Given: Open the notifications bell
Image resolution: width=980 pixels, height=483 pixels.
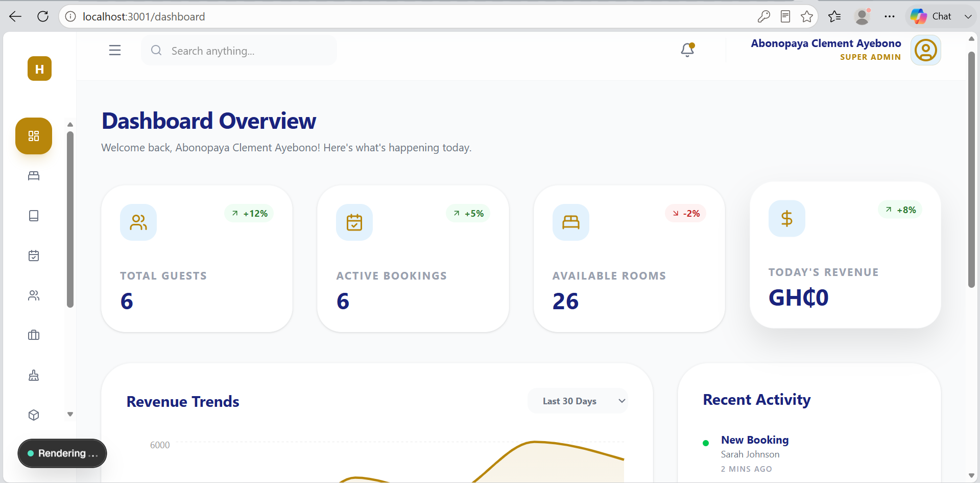Looking at the screenshot, I should click(x=687, y=50).
